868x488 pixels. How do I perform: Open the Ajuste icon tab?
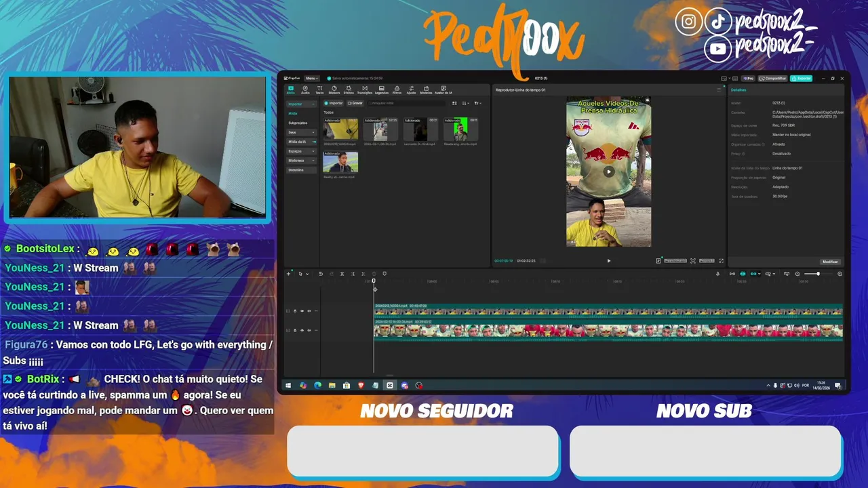coord(411,89)
